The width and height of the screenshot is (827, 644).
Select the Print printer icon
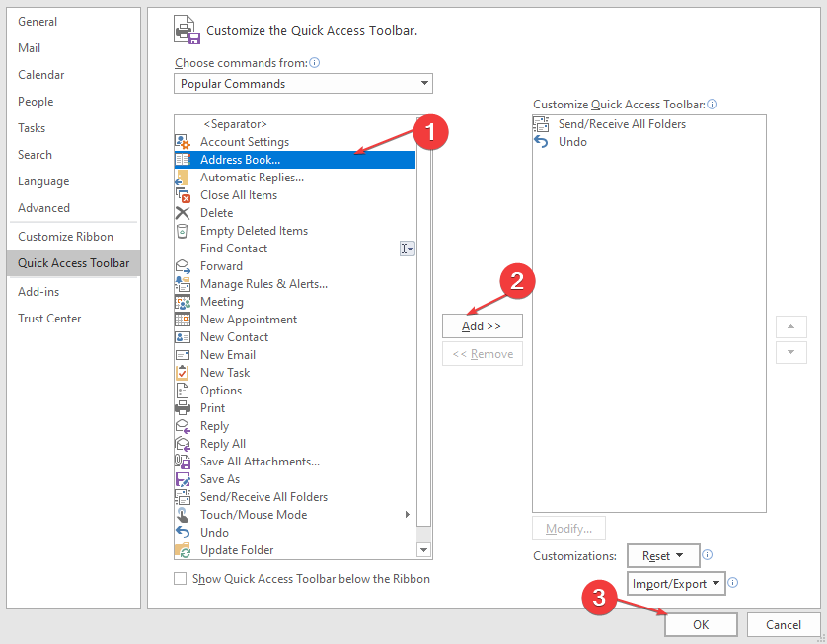183,408
